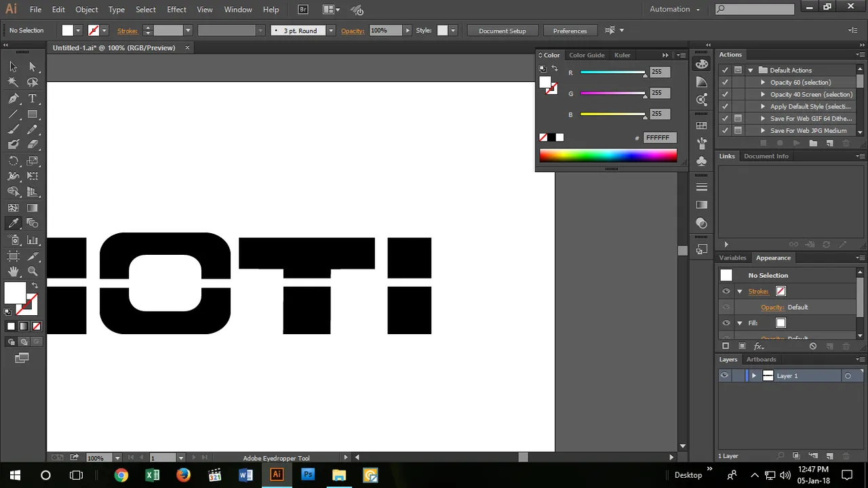Click the color spectrum bar

608,155
